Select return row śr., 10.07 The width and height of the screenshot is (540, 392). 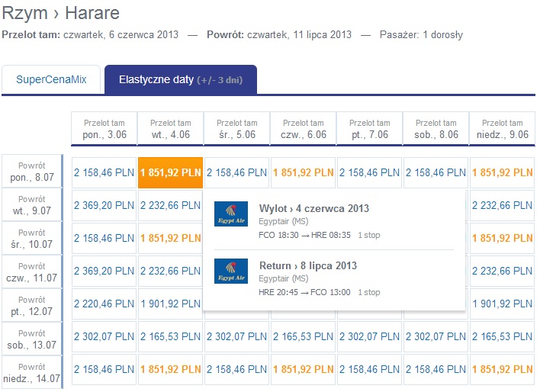(32, 239)
